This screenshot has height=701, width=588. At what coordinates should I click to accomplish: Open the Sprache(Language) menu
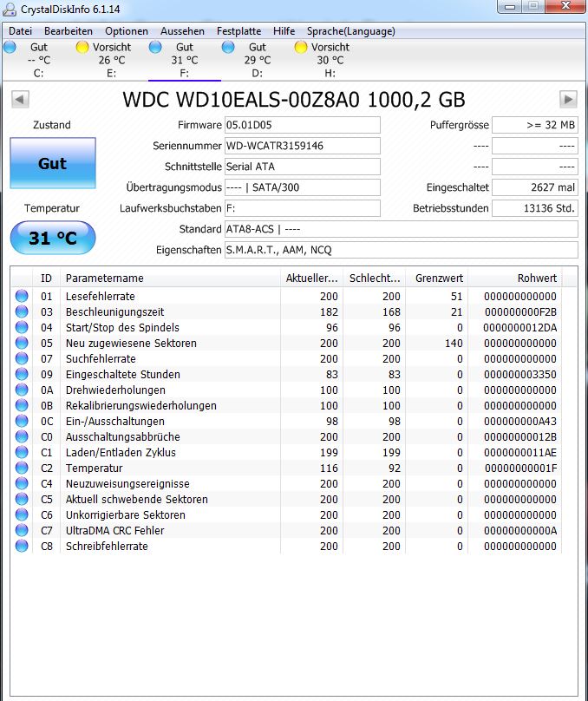click(350, 31)
